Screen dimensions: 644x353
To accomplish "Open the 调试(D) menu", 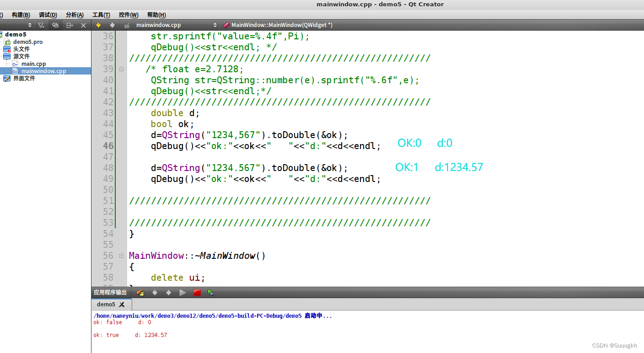I will click(x=48, y=15).
